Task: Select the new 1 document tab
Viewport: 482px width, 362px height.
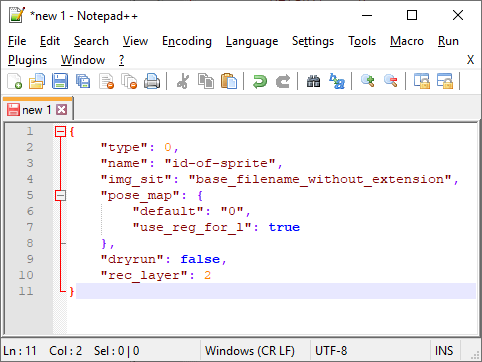Action: [x=37, y=110]
